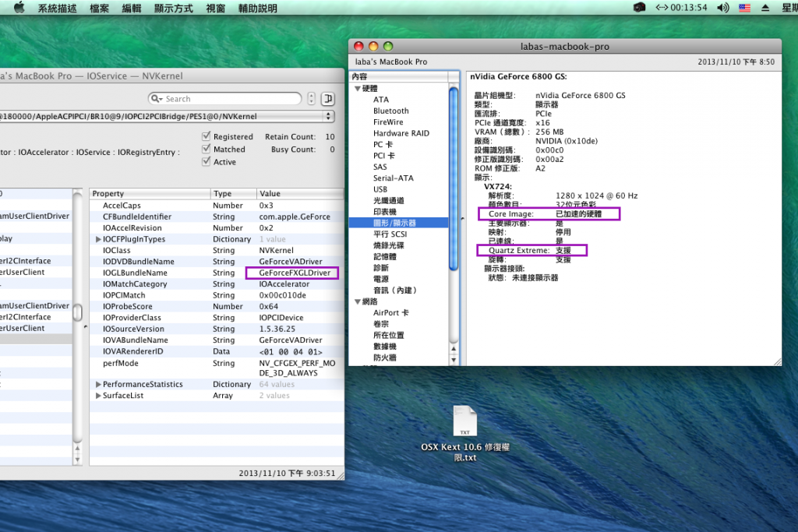798x532 pixels.
Task: Collapse the 網路 section in sidebar
Action: 357,301
